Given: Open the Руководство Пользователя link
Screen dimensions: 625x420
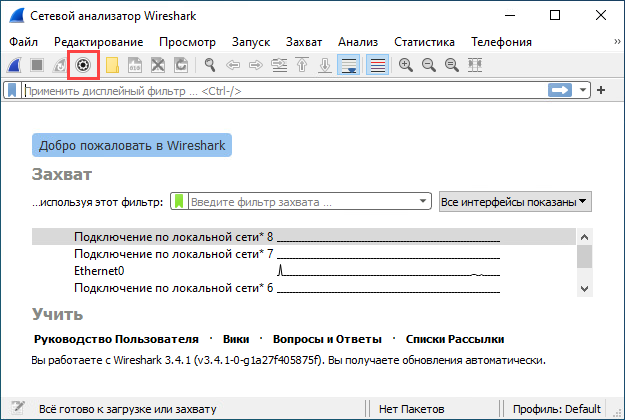Looking at the screenshot, I should click(115, 339).
